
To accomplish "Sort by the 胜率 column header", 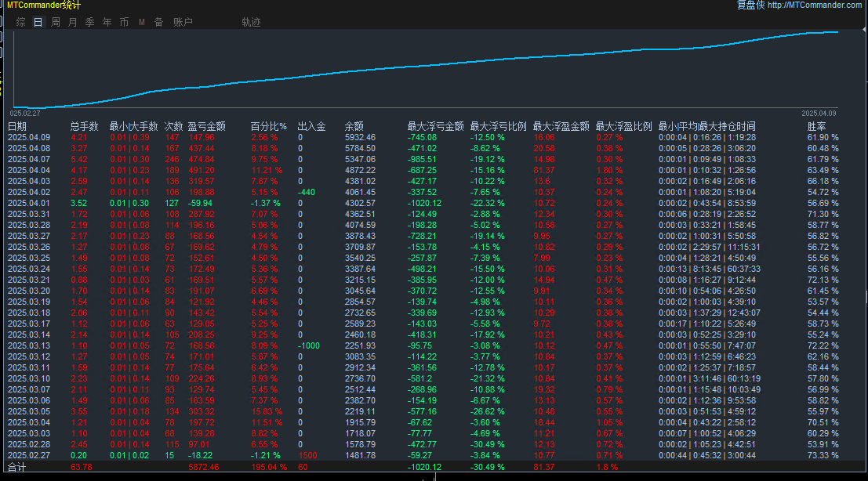I will [x=816, y=127].
